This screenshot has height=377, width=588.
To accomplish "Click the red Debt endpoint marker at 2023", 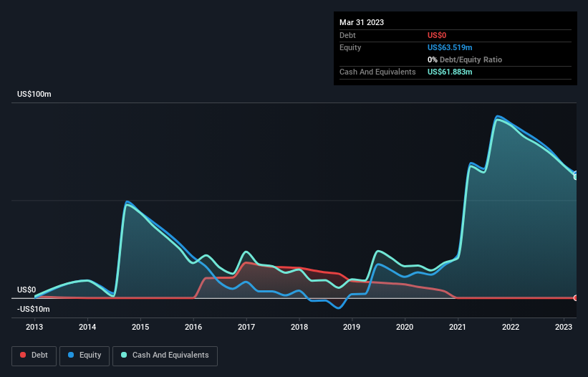I will pos(576,298).
